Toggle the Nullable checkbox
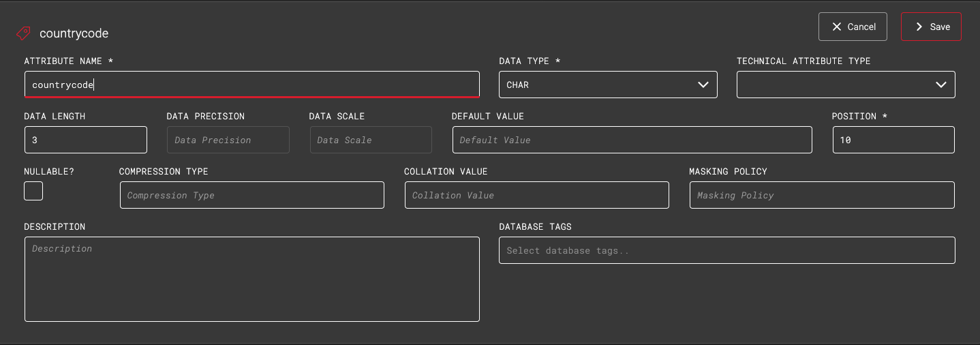This screenshot has height=345, width=980. (x=33, y=191)
